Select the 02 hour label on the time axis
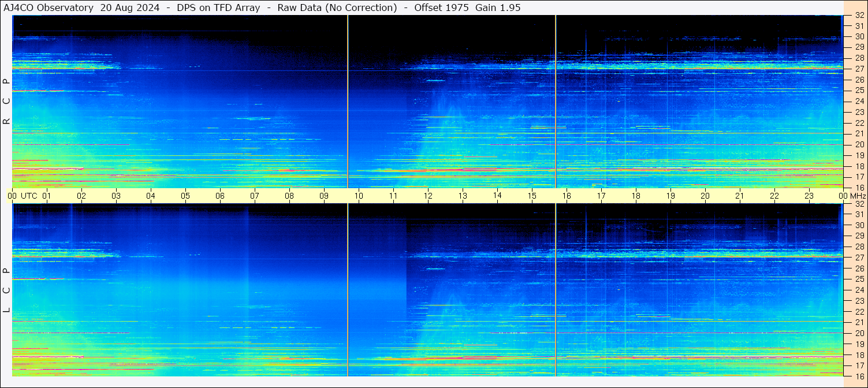Screen dimensions: 868x388 [x=81, y=196]
